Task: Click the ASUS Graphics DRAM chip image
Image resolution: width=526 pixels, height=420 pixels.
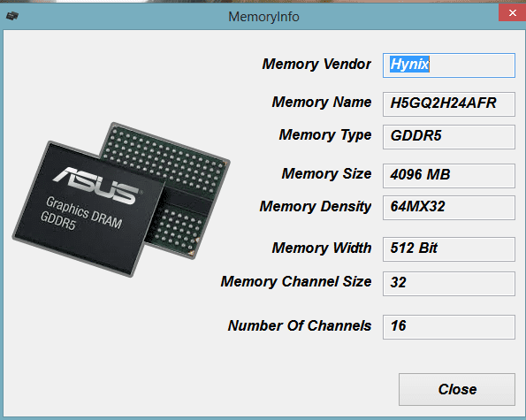Action: coord(121,200)
